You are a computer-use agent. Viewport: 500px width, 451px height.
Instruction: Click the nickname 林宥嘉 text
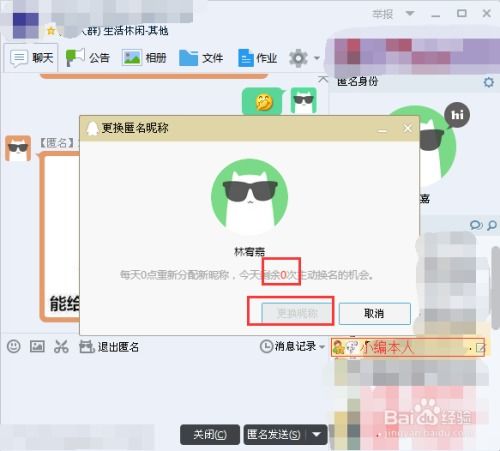pos(249,251)
